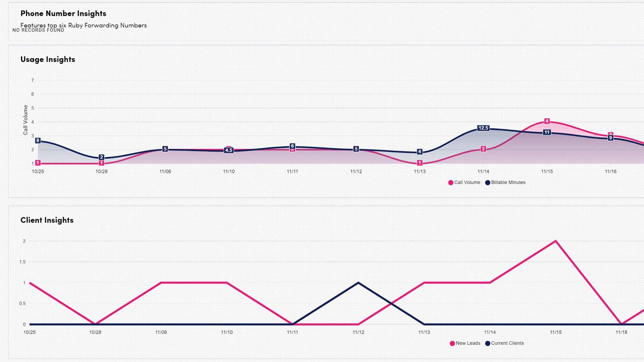Viewport: 644px width, 362px height.
Task: Click the Current Clients legend color dot
Action: coord(488,343)
